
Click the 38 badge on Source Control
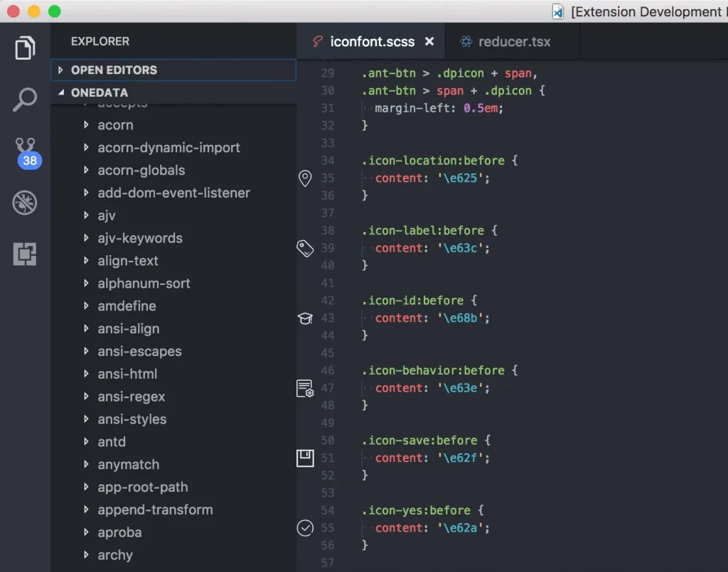[30, 161]
